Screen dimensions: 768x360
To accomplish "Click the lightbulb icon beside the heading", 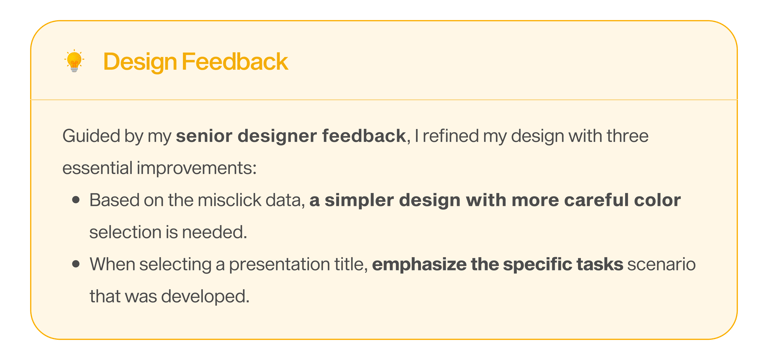I will (x=74, y=61).
